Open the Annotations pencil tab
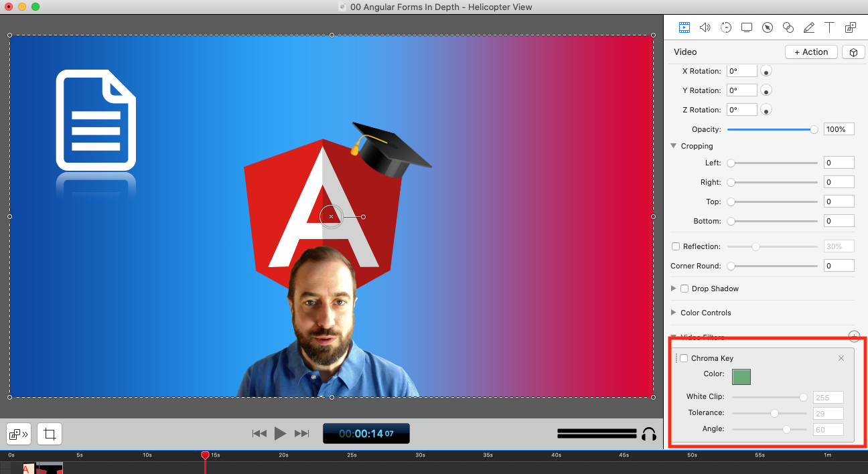Screen dimensions: 868x474 pos(809,27)
